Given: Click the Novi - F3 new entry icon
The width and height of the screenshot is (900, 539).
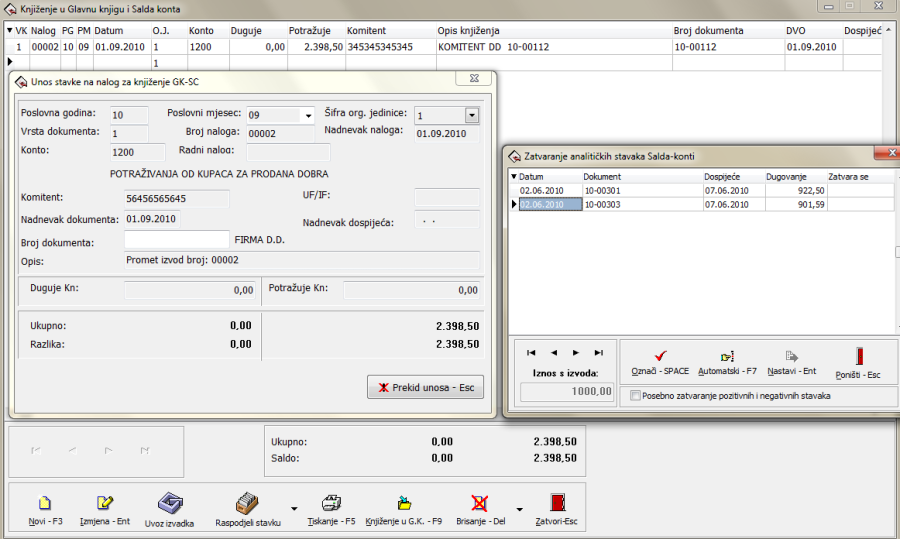Looking at the screenshot, I should tap(45, 503).
